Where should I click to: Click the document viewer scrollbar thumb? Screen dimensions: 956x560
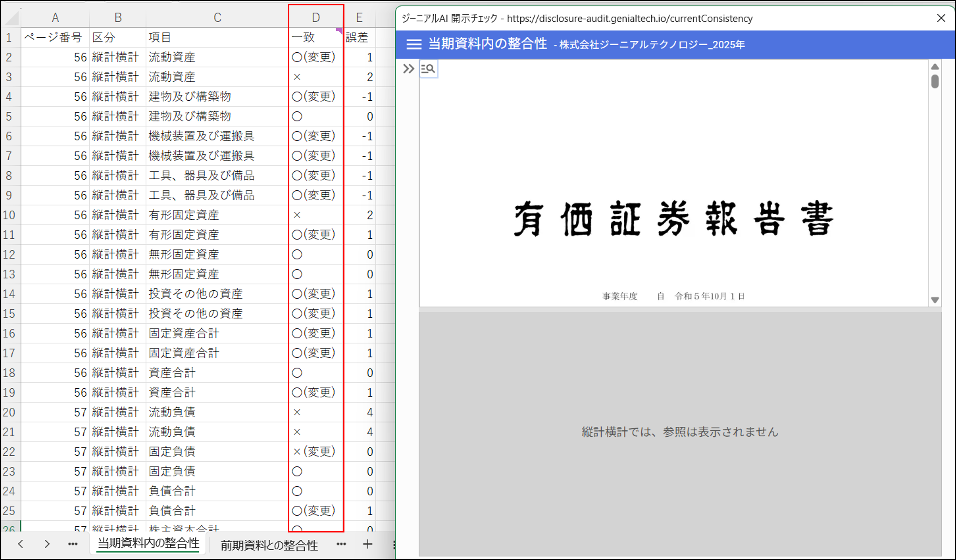click(935, 81)
